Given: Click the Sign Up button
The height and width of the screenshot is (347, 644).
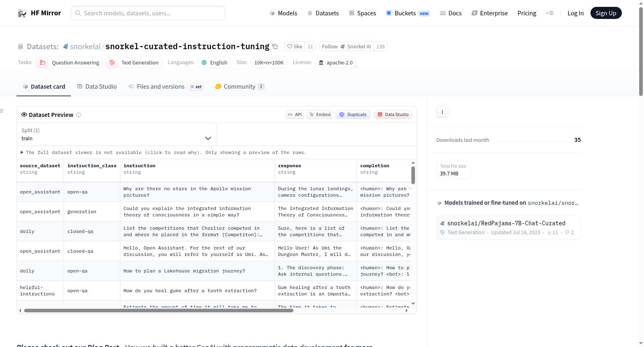Looking at the screenshot, I should (x=606, y=13).
